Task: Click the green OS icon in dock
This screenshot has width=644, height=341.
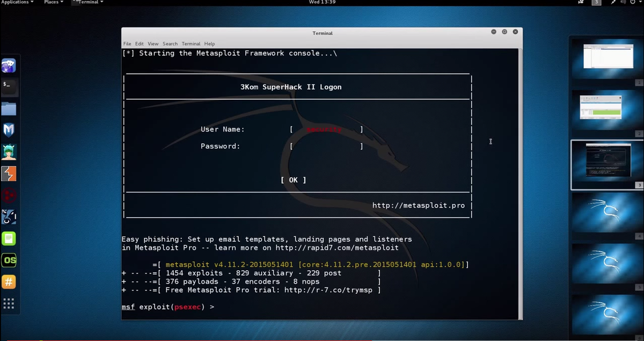Action: pyautogui.click(x=9, y=260)
